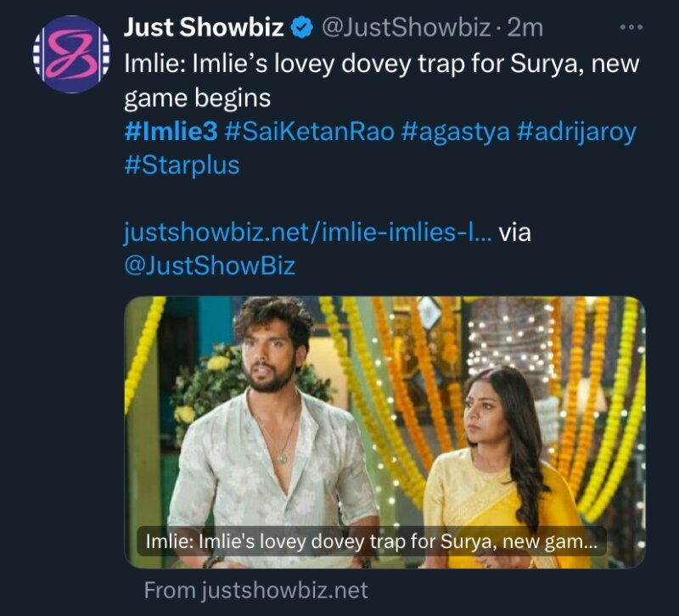Screen dimensions: 679x616
Task: Click the 2m timestamp
Action: click(525, 28)
